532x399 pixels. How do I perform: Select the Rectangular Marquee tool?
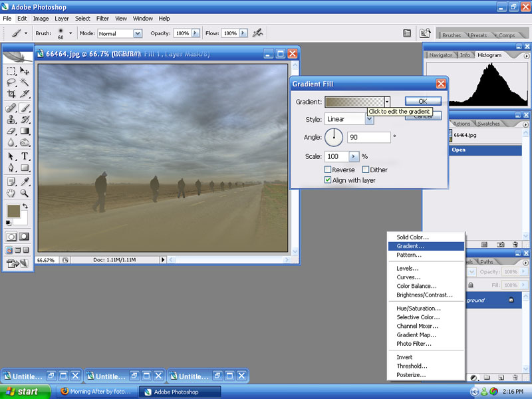tap(11, 70)
